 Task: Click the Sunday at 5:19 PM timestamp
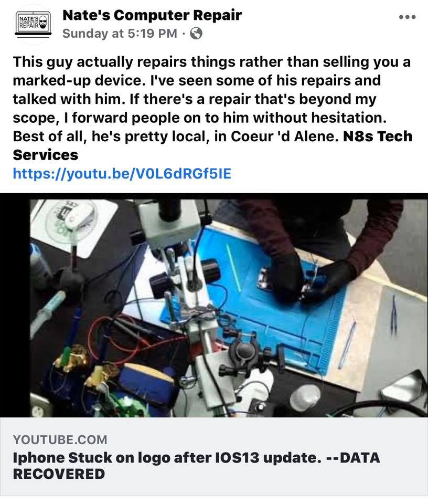pos(120,34)
